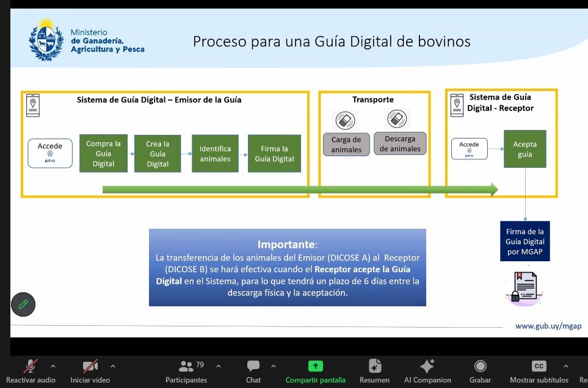Click the Accede gub.uy box in Receptor section
588x388 pixels.
coord(469,149)
